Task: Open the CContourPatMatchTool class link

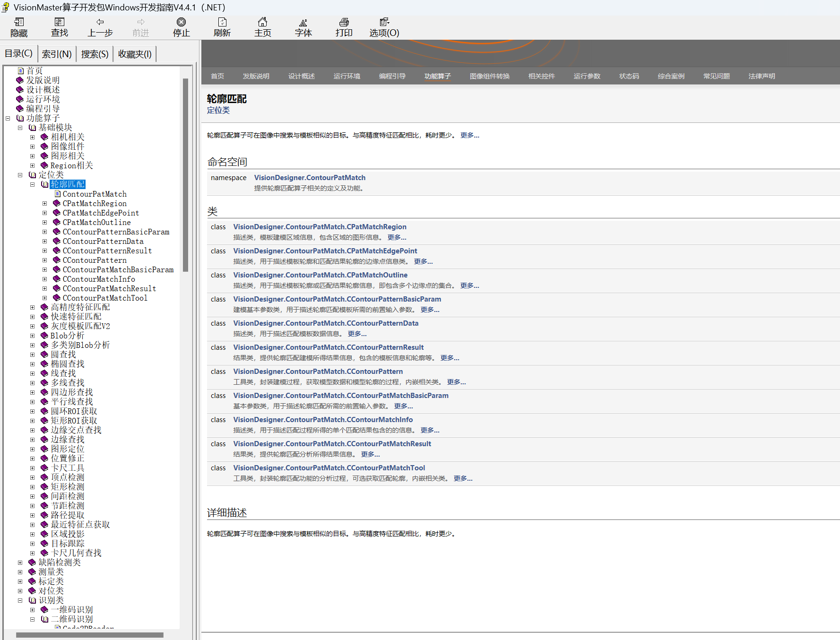Action: pos(329,468)
